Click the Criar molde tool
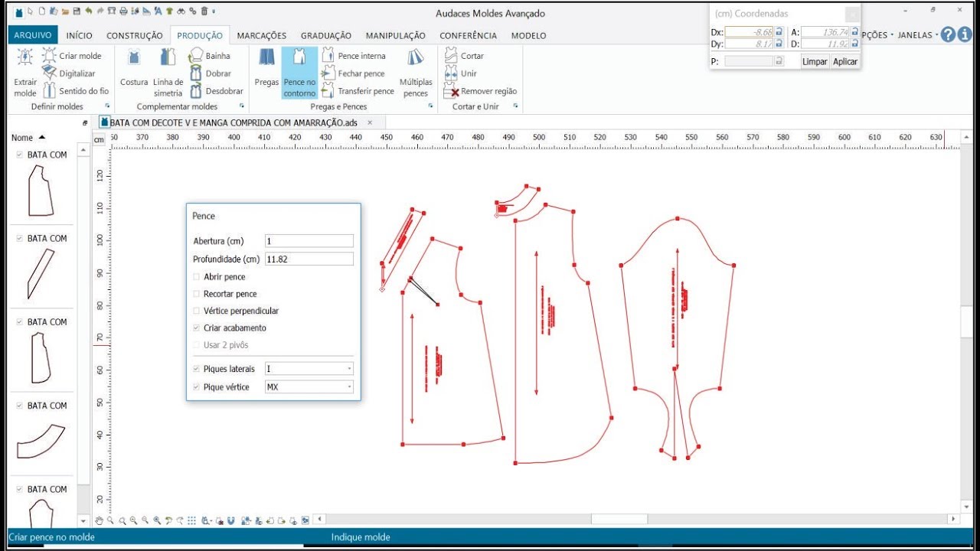This screenshot has width=980, height=551. (71, 56)
